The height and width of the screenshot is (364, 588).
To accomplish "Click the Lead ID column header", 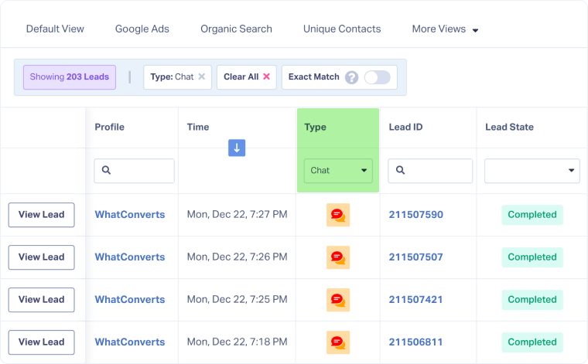I will (405, 128).
